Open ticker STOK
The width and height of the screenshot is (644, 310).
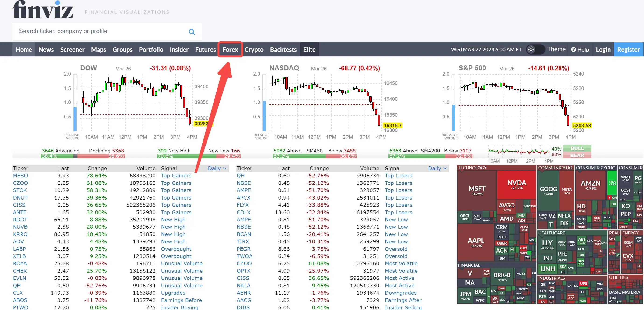pyautogui.click(x=20, y=190)
